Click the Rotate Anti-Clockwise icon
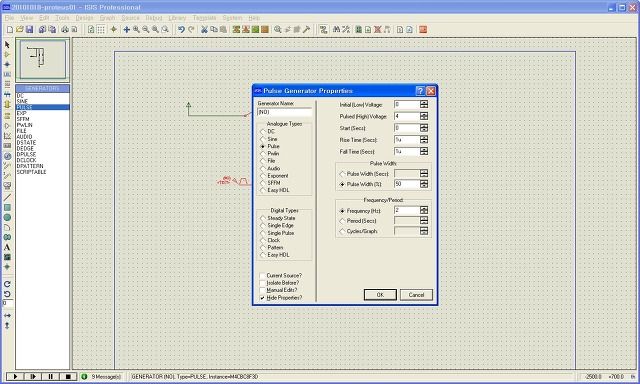Image resolution: width=640 pixels, height=384 pixels. point(7,294)
